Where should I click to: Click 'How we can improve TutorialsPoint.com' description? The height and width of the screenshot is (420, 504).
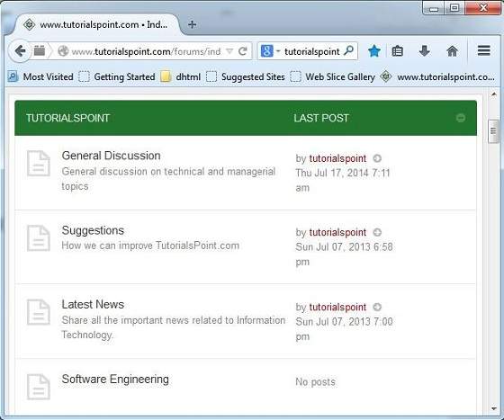(x=150, y=246)
